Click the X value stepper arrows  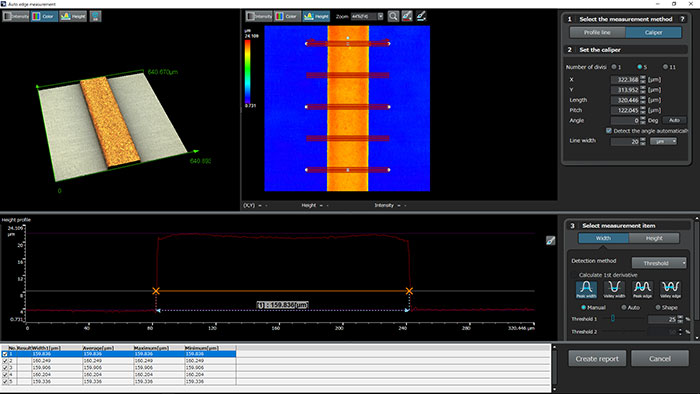tap(643, 79)
